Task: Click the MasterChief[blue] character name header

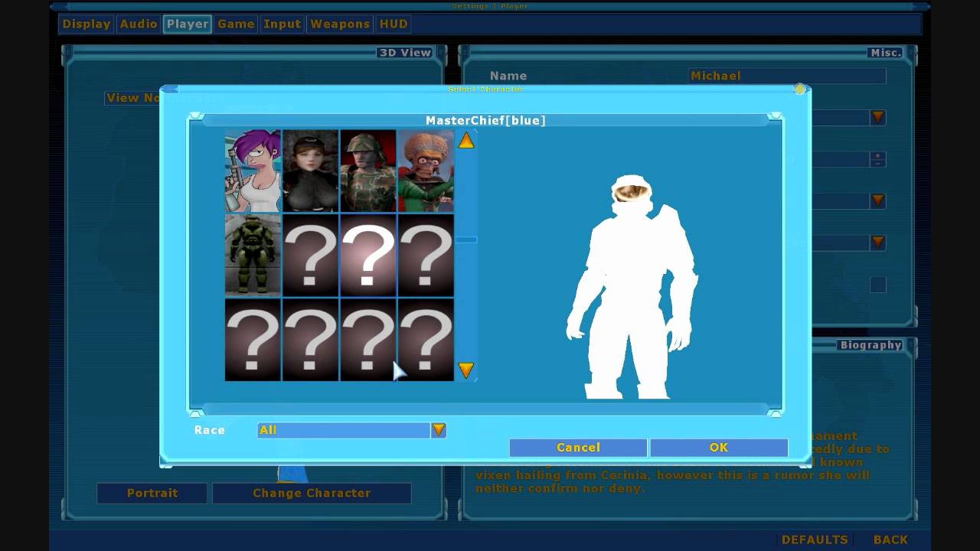Action: pos(485,120)
